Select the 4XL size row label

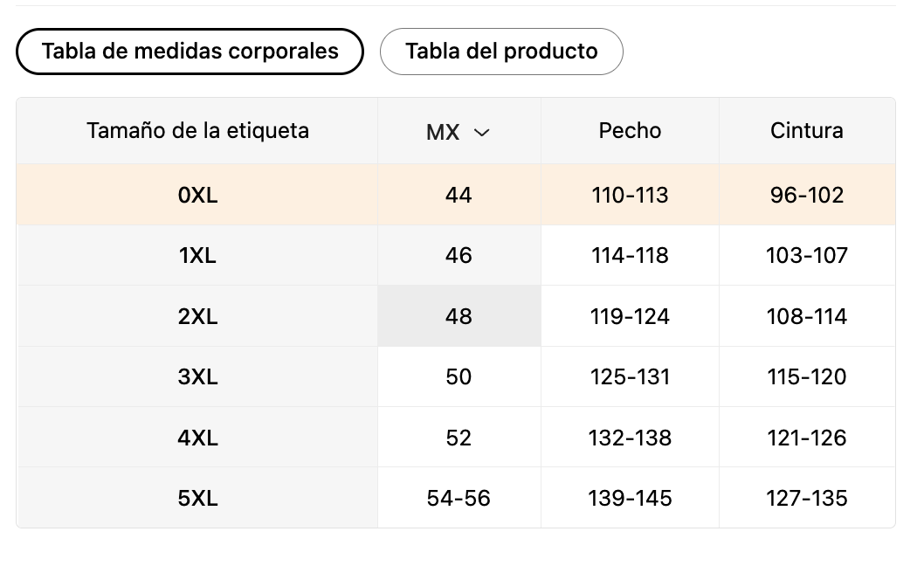[x=197, y=438]
